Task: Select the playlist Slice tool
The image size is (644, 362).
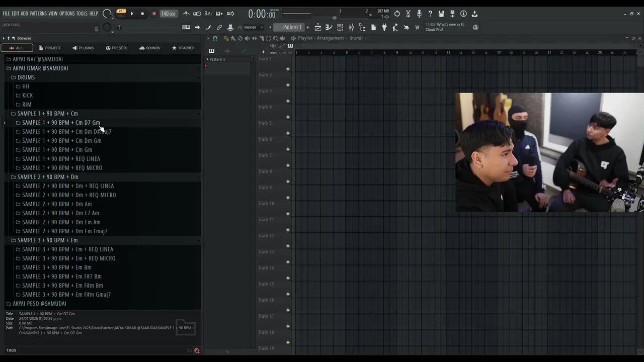Action: (262, 38)
